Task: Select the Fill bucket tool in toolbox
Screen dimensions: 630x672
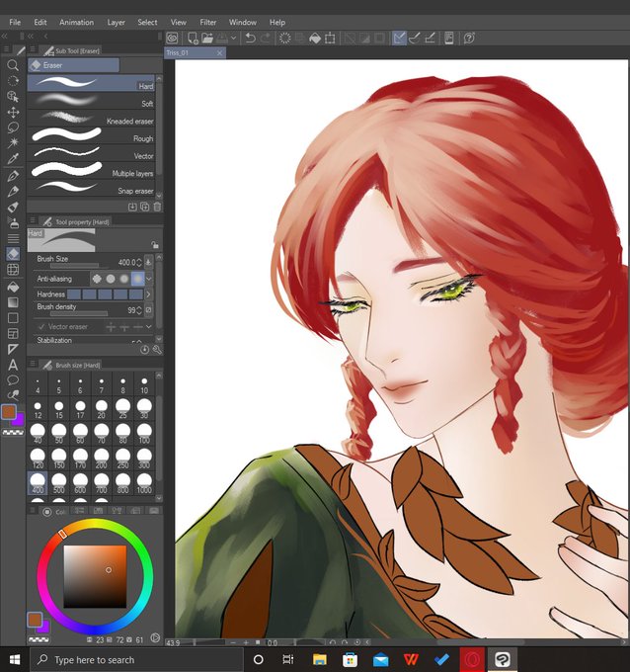Action: [13, 287]
